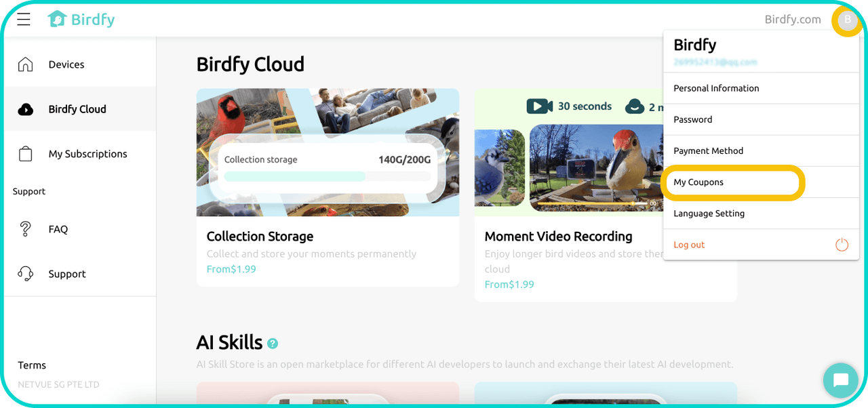Click the Birdfy Cloud icon in sidebar
The height and width of the screenshot is (408, 868).
[26, 109]
